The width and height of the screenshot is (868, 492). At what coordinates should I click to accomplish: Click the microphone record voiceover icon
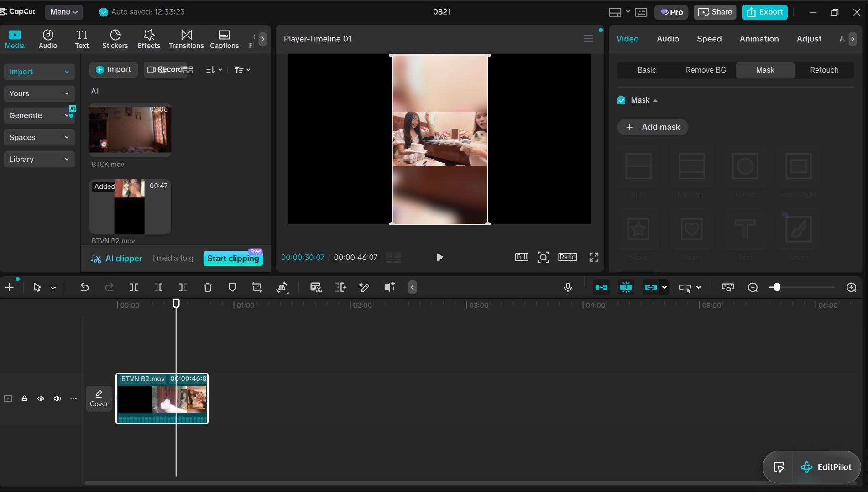[568, 287]
